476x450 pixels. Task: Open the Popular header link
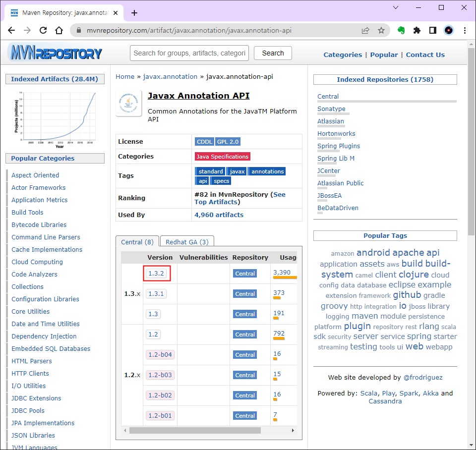(x=384, y=55)
